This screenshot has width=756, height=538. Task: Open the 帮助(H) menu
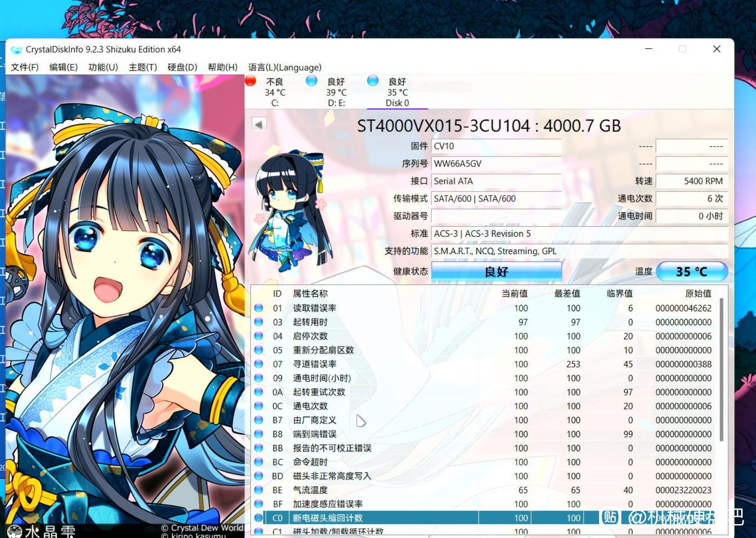click(x=222, y=67)
